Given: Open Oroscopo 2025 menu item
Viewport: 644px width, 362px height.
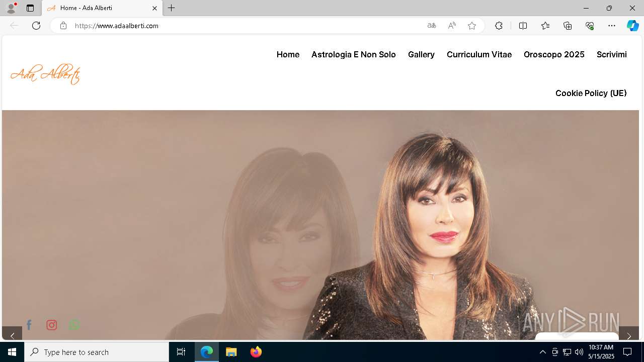Looking at the screenshot, I should coord(554,54).
